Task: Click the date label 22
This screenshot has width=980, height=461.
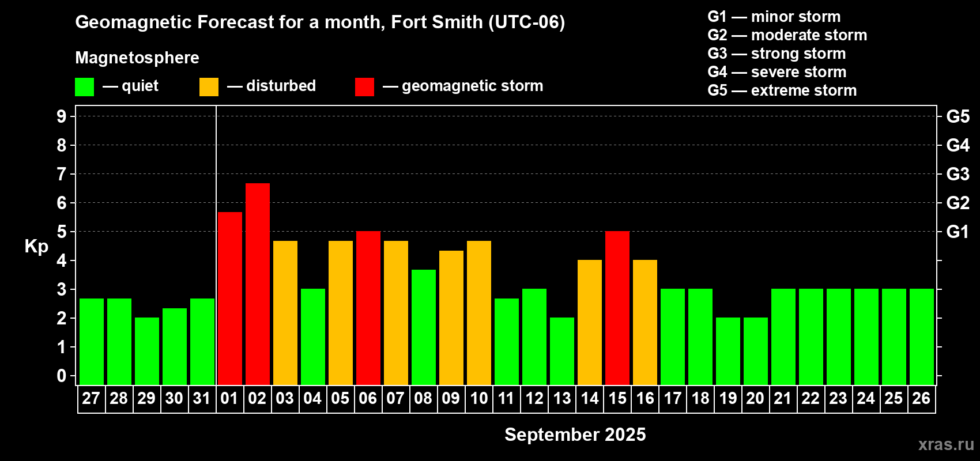Action: point(811,398)
